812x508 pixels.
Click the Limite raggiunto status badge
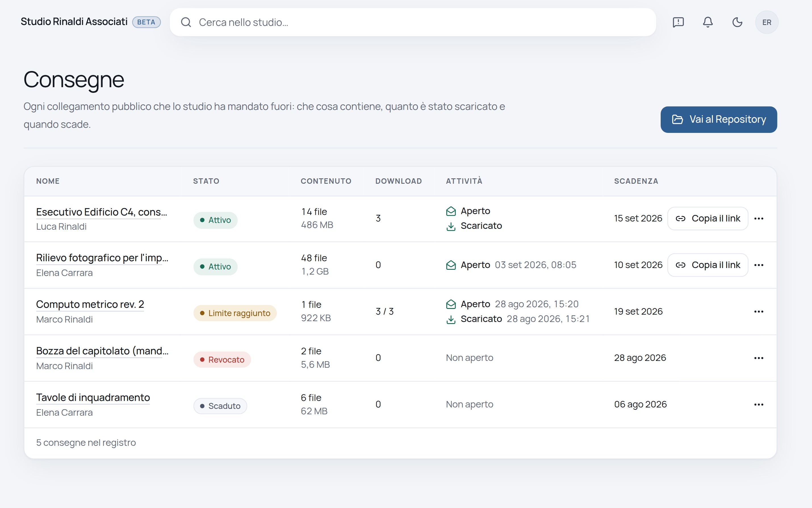coord(235,313)
